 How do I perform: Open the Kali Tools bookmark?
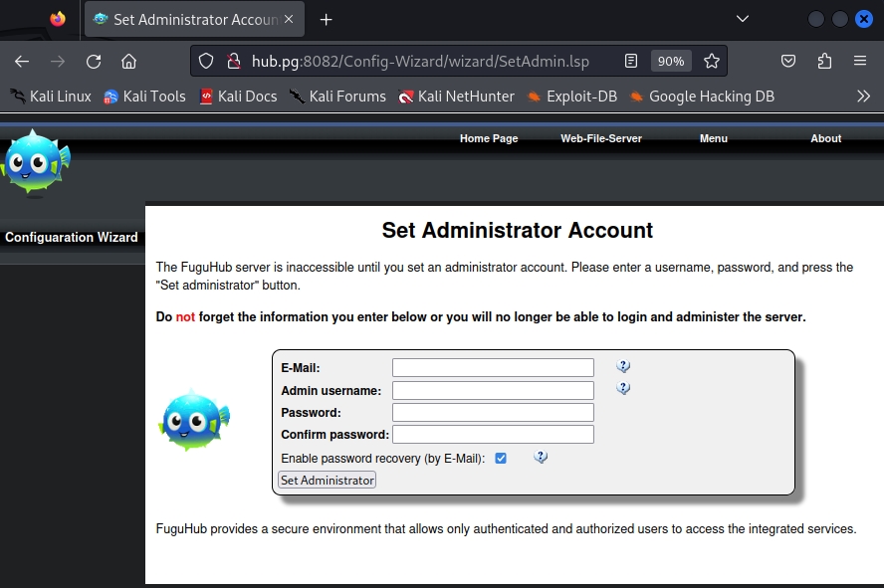coord(145,97)
